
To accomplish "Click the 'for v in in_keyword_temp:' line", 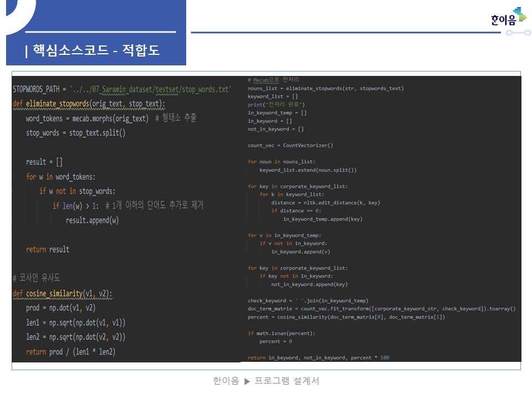I will [x=284, y=235].
